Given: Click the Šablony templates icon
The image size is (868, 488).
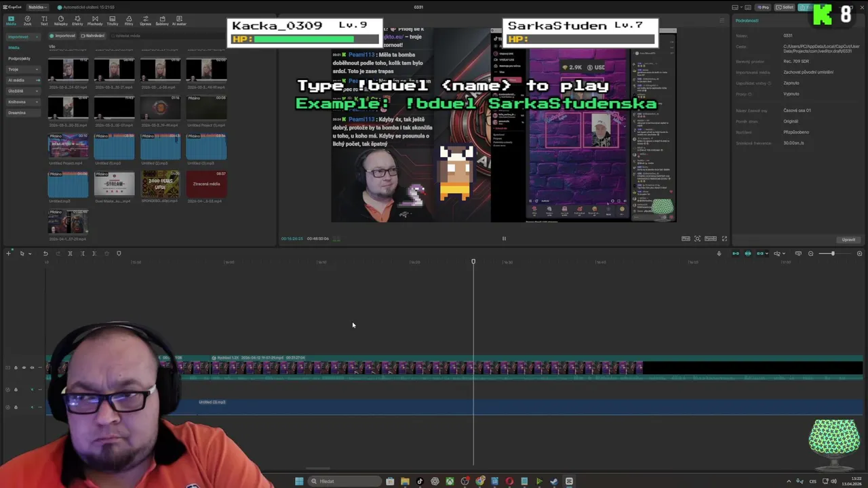Looking at the screenshot, I should tap(162, 20).
